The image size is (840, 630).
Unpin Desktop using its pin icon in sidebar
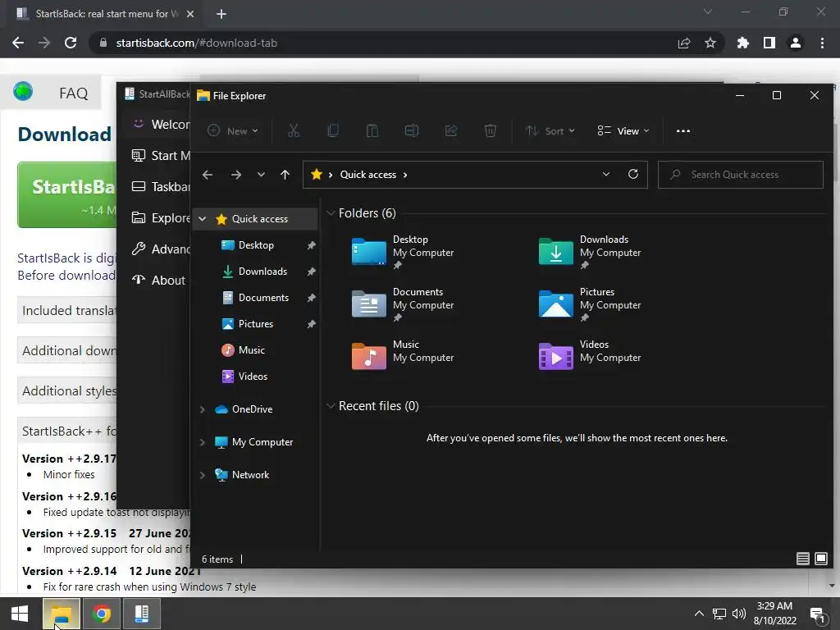click(311, 245)
